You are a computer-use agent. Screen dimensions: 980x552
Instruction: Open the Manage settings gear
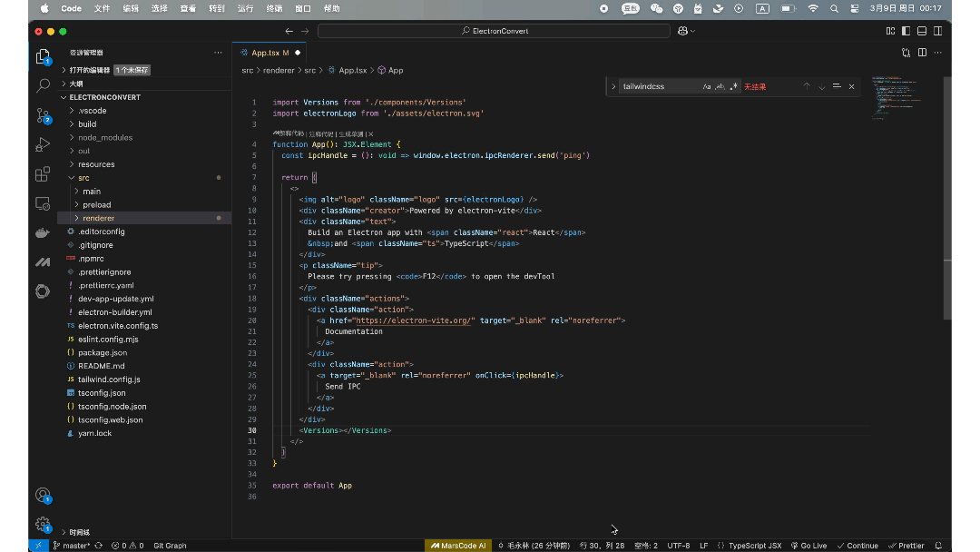pos(43,525)
